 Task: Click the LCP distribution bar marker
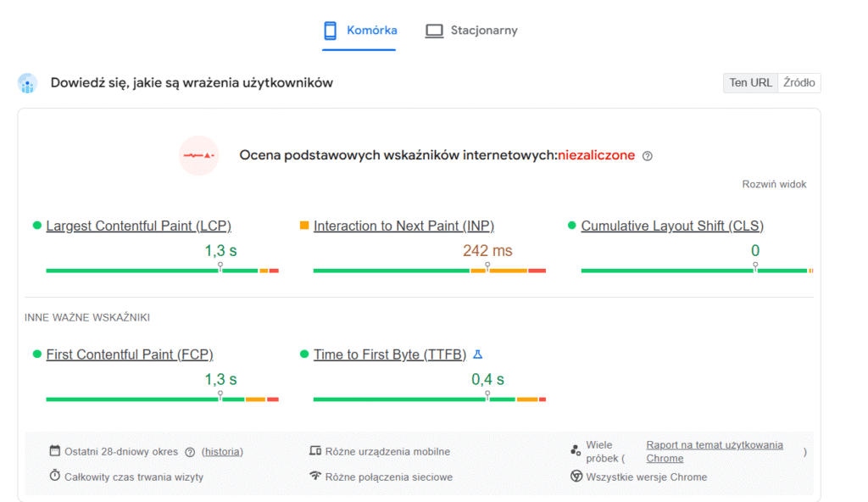pyautogui.click(x=220, y=266)
